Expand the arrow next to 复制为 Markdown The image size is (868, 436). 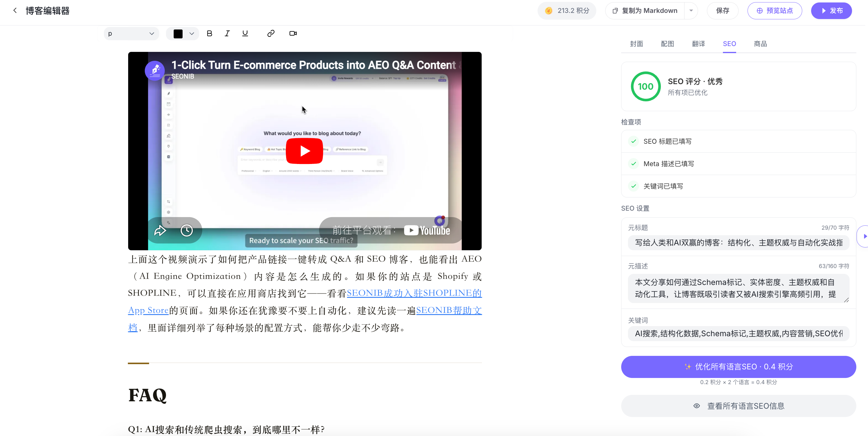[691, 11]
